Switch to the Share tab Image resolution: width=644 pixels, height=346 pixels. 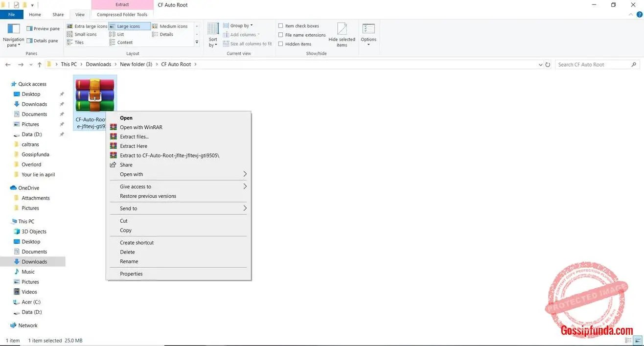(58, 15)
